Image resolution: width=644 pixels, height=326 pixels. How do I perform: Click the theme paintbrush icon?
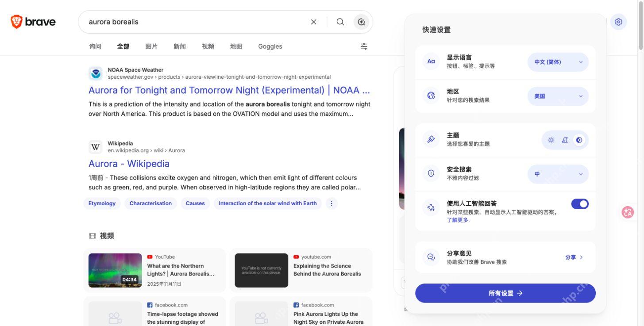(x=431, y=139)
